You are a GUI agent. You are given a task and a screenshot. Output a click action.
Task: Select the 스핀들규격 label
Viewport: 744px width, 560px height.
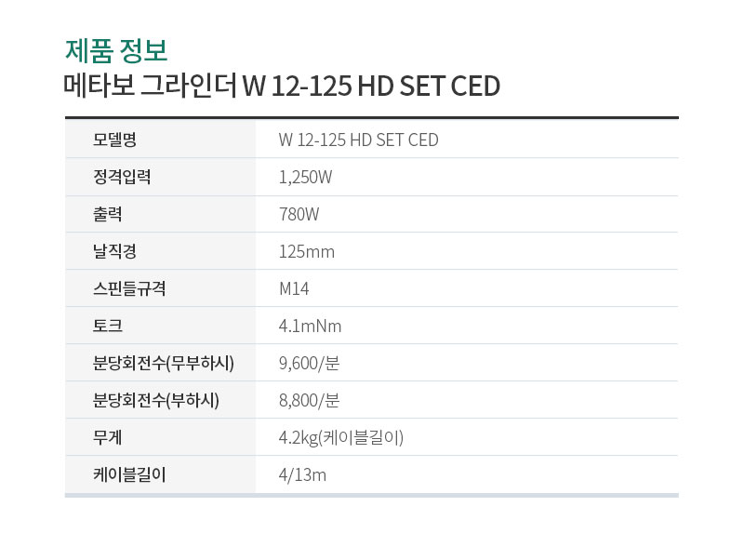129,288
